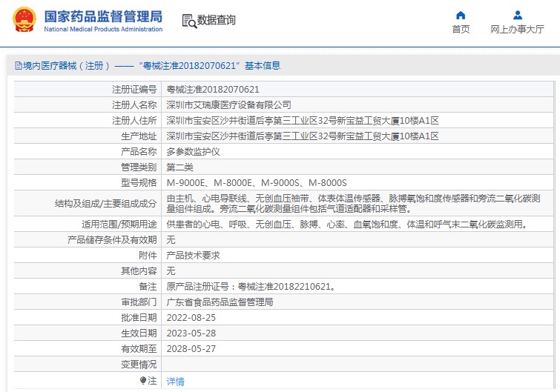Click the 产品名称 row label
The width and height of the screenshot is (560, 392).
click(139, 152)
